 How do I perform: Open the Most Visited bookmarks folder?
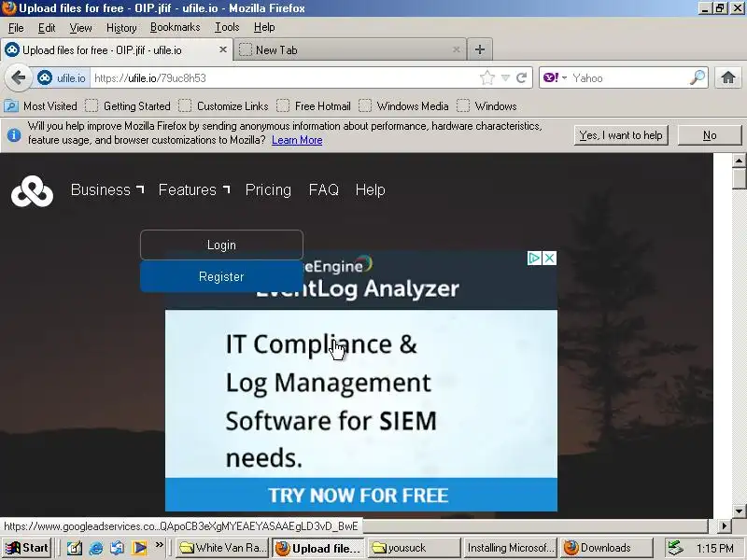coord(41,105)
